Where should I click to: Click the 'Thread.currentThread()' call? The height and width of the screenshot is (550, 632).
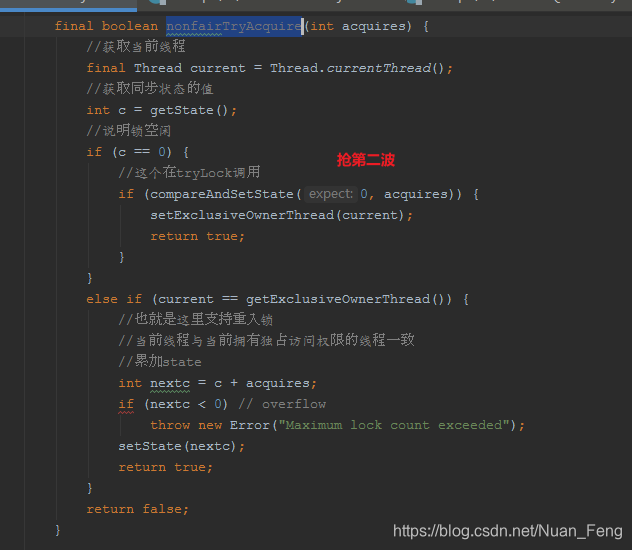tap(357, 68)
